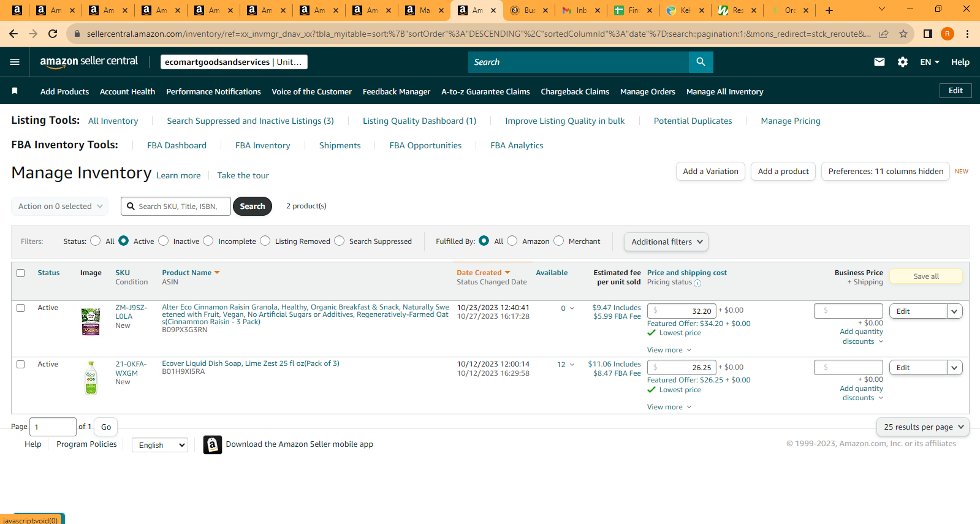Open the Ecover Dish Soap product thumbnail
Image resolution: width=980 pixels, height=524 pixels.
click(x=91, y=378)
